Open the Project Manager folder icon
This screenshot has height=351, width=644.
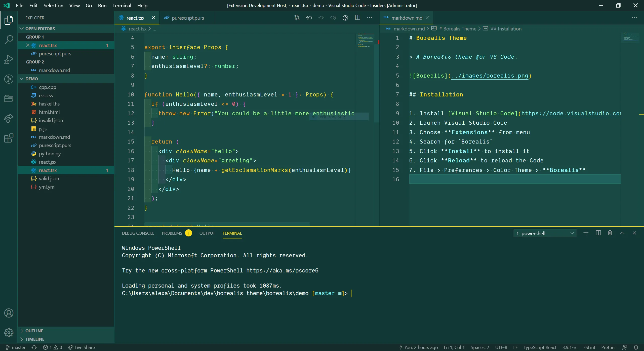9,98
